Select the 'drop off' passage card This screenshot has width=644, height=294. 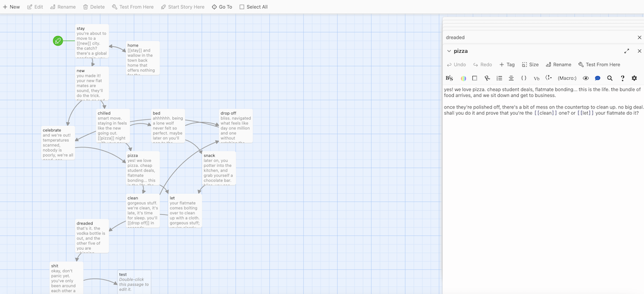point(236,126)
